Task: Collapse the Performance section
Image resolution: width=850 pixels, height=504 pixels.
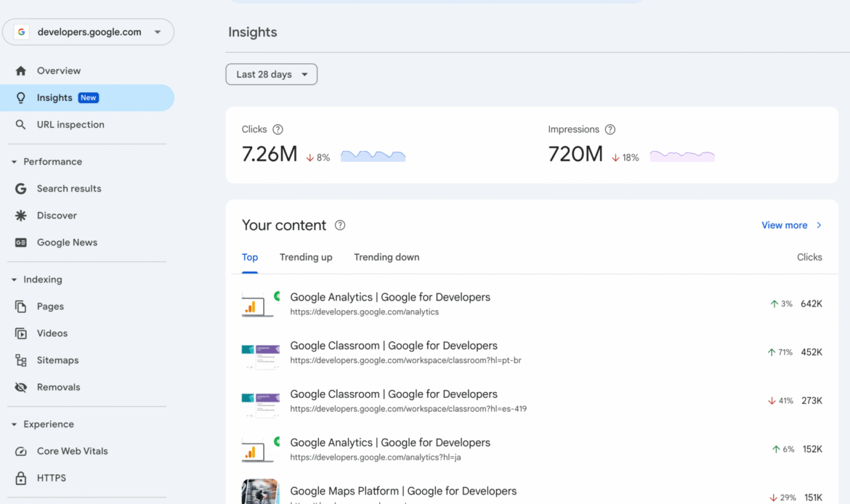Action: [x=14, y=162]
